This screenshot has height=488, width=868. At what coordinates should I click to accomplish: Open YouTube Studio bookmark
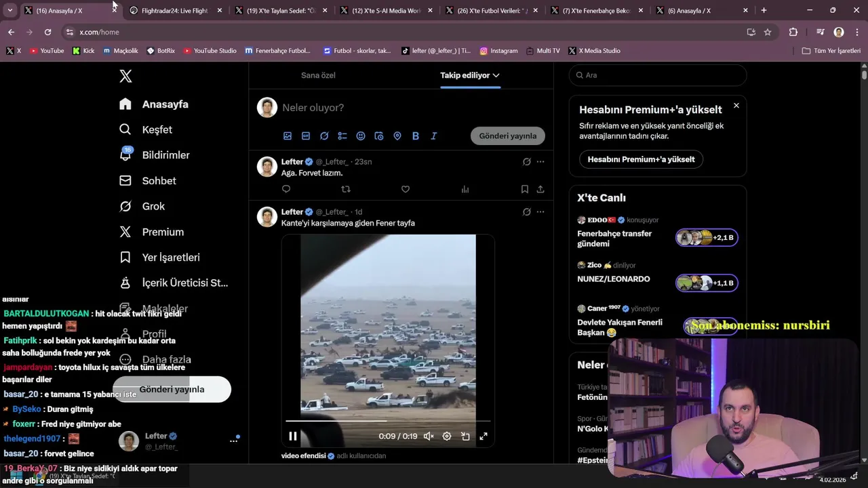(x=210, y=51)
